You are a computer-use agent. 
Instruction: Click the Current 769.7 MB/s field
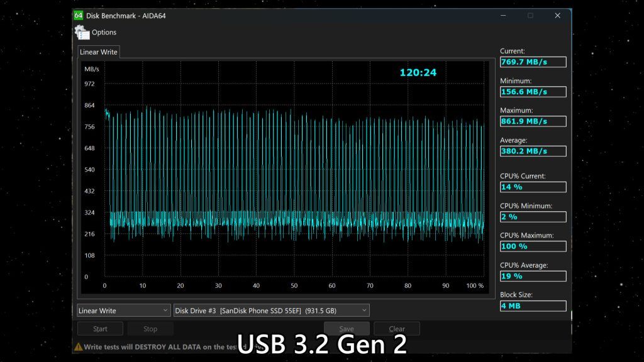[x=533, y=62]
